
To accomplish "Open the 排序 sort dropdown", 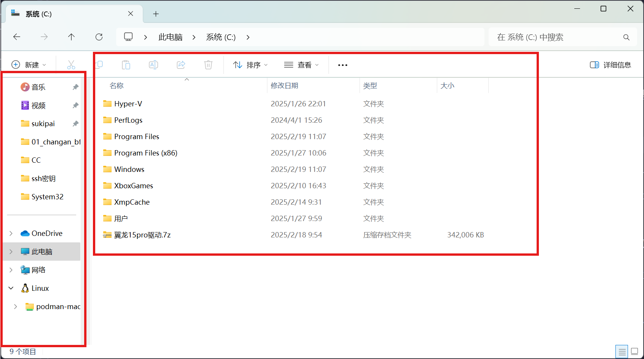I will 250,65.
